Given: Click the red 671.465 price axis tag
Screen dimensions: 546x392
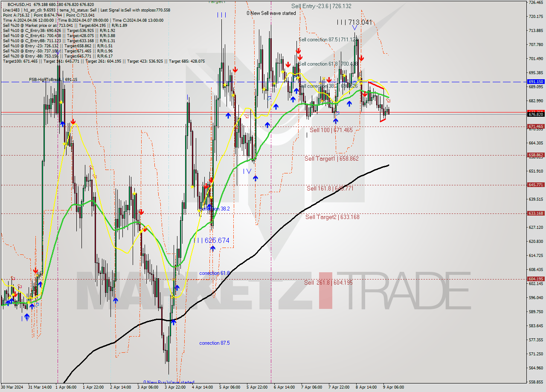Looking at the screenshot, I should coord(536,127).
